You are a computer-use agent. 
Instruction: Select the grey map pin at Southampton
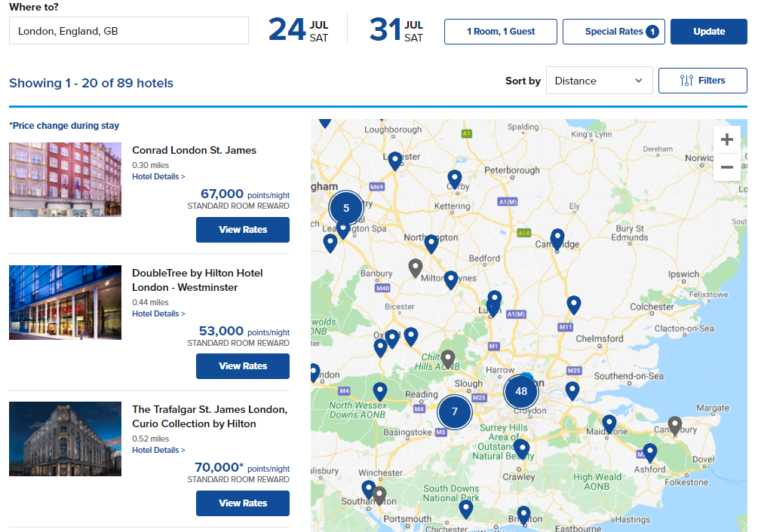click(x=379, y=496)
